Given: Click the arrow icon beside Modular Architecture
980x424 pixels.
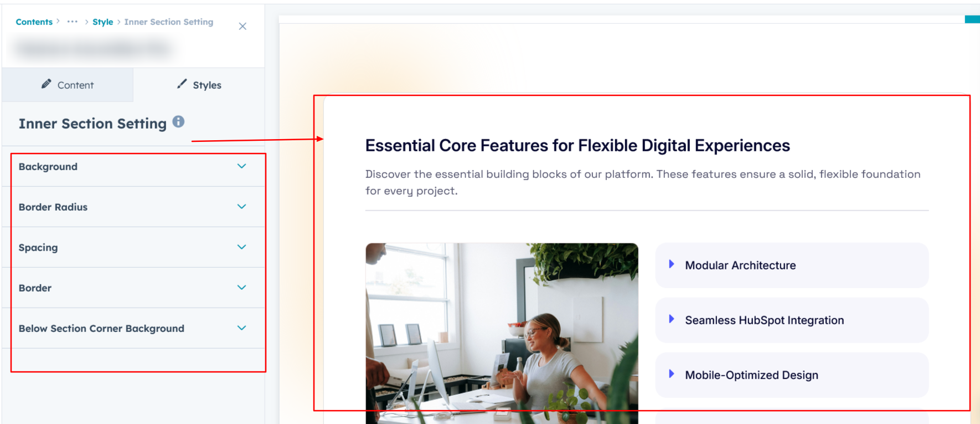Looking at the screenshot, I should coord(672,264).
